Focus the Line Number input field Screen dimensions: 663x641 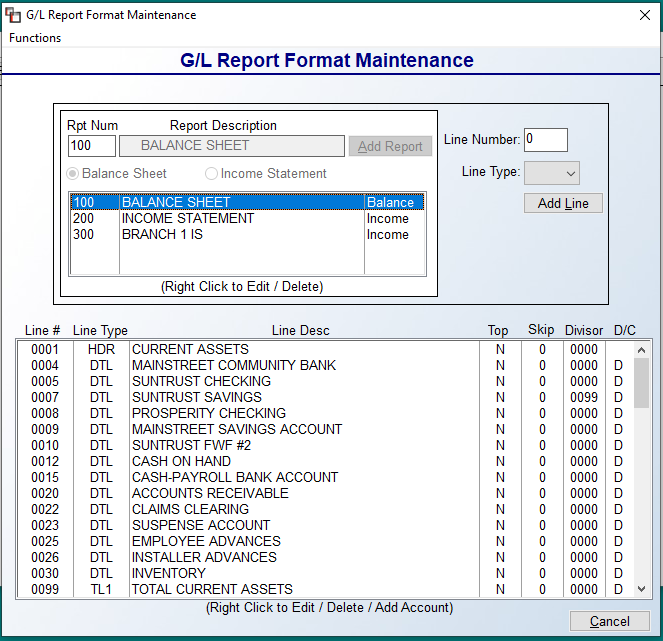(546, 140)
